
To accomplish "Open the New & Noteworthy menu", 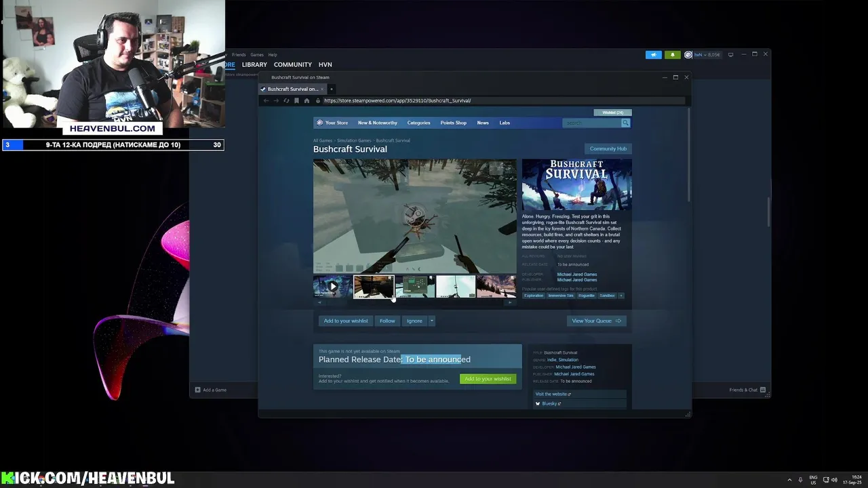I will coord(378,123).
